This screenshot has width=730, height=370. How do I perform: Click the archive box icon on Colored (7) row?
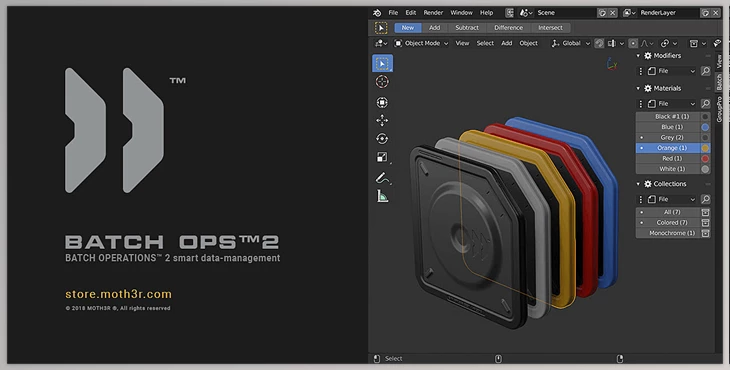pyautogui.click(x=706, y=222)
